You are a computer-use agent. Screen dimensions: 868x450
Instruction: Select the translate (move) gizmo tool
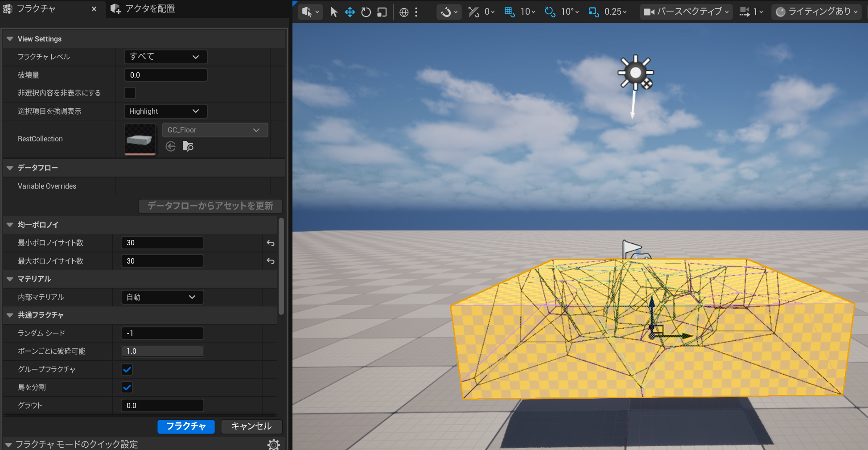click(x=350, y=12)
